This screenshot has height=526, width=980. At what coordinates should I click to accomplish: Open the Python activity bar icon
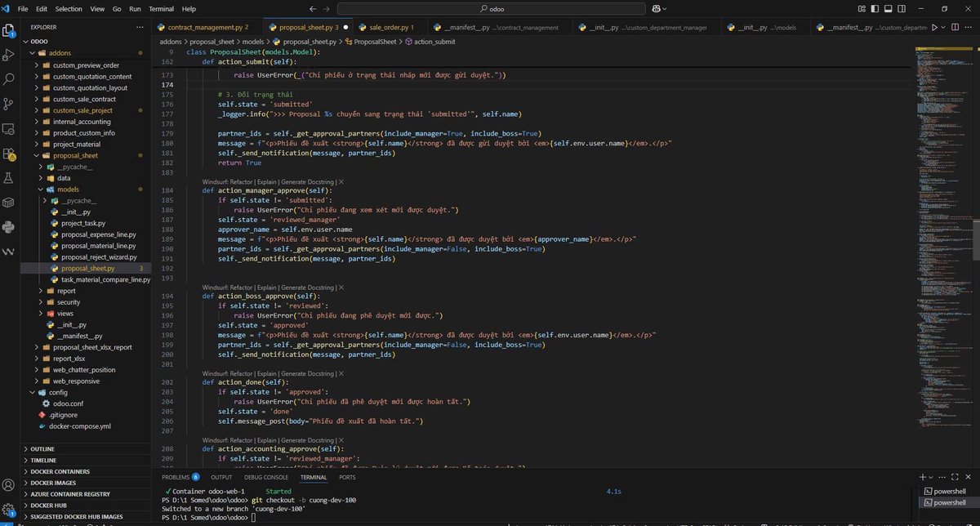click(x=10, y=226)
